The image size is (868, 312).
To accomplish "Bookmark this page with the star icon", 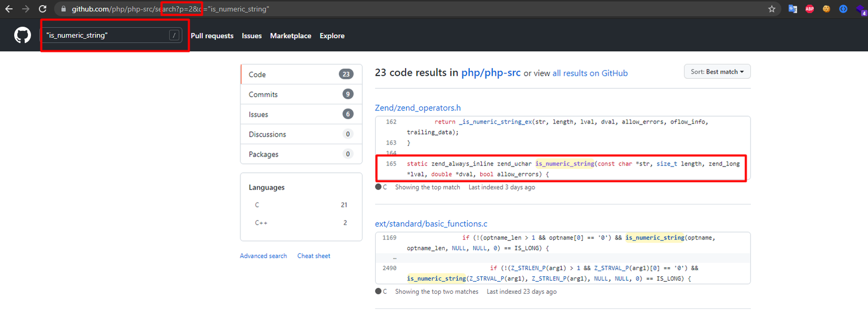I will pos(772,9).
